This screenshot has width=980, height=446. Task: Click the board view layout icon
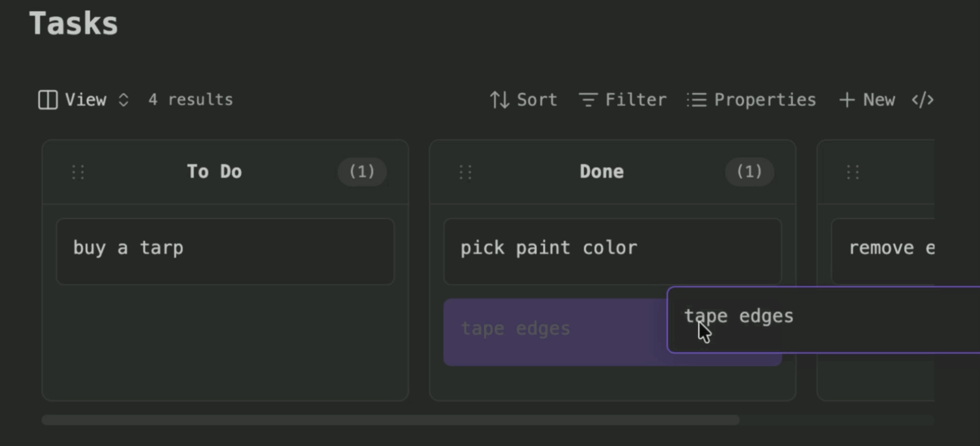pyautogui.click(x=48, y=100)
